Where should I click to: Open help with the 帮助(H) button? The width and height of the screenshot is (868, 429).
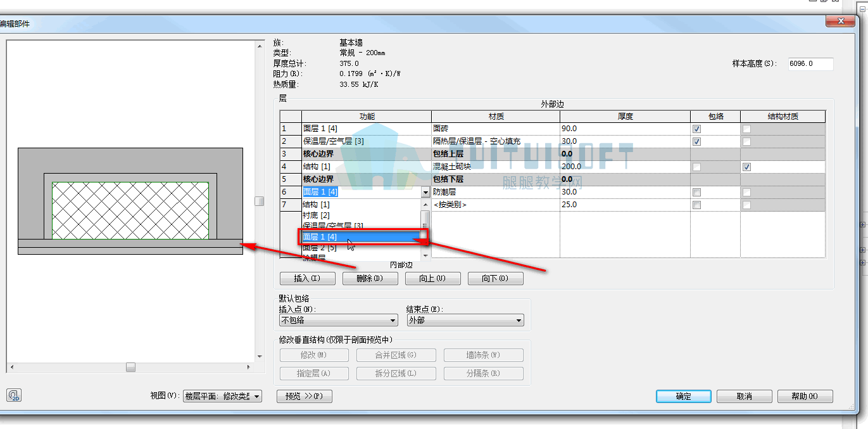[x=805, y=396]
